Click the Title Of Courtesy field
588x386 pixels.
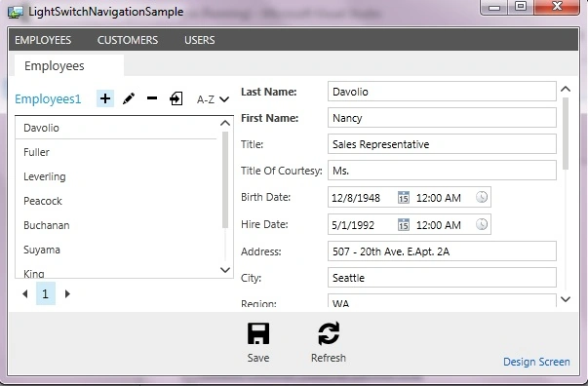(442, 171)
